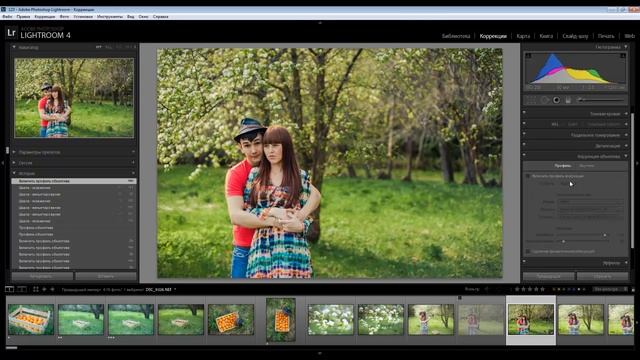Click the Lr logo identity plate

(x=11, y=33)
